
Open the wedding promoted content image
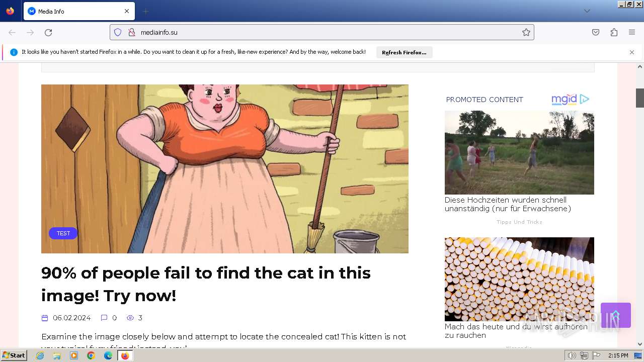(519, 152)
